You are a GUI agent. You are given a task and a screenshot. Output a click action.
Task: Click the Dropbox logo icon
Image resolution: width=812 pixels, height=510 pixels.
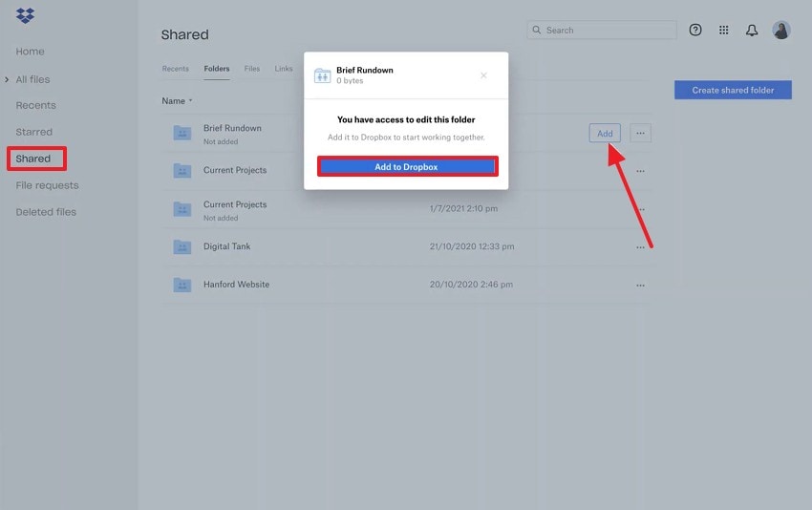(25, 15)
